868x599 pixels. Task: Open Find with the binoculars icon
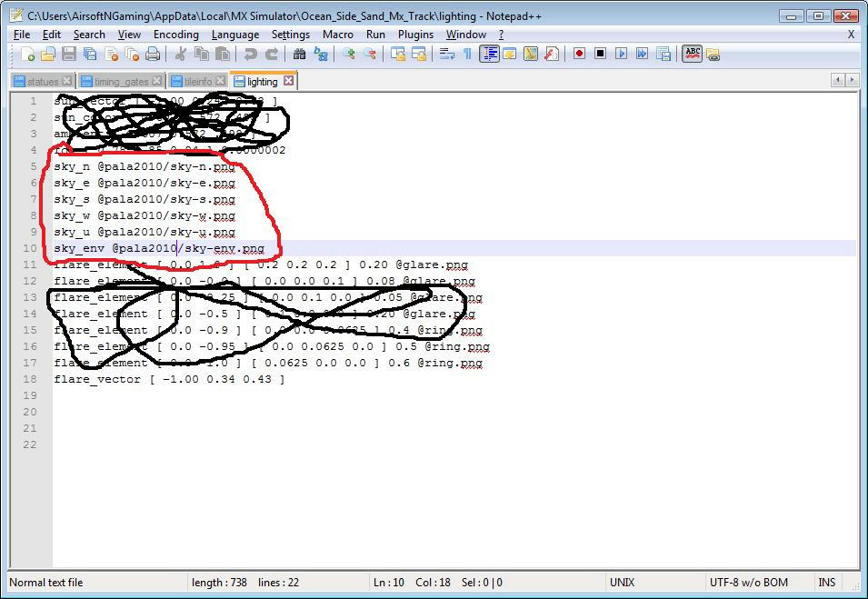pos(299,54)
